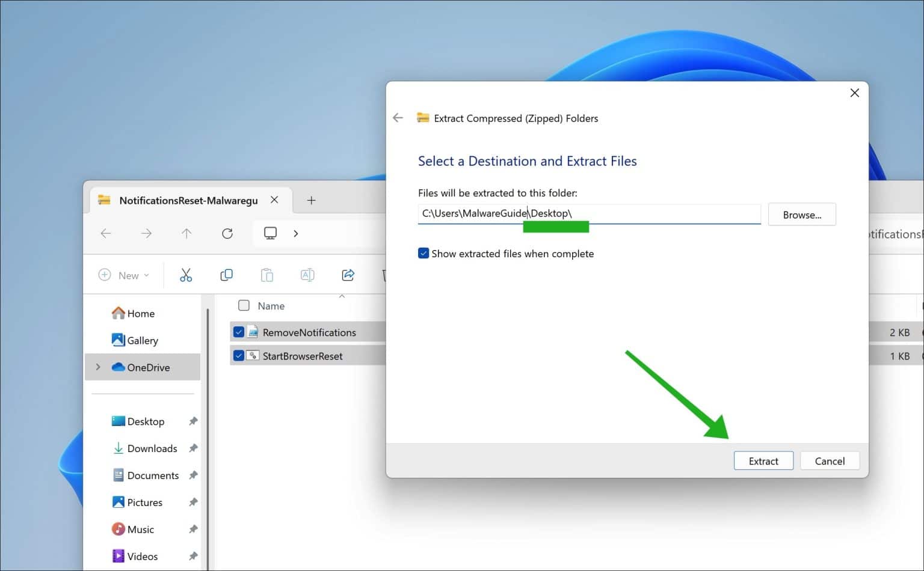The width and height of the screenshot is (924, 571).
Task: Select the Copy icon in the toolbar
Action: tap(226, 275)
